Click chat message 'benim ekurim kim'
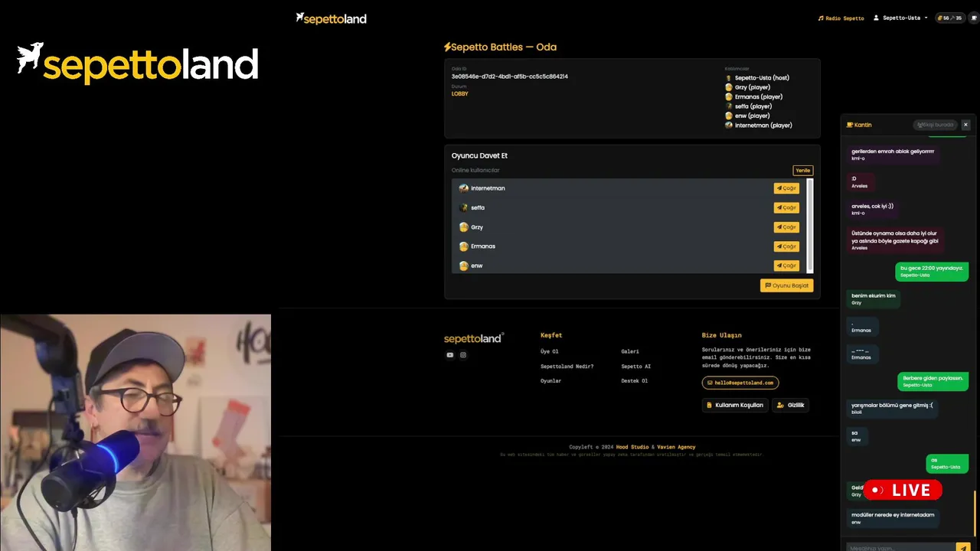Screen dimensions: 980x551 coord(874,299)
